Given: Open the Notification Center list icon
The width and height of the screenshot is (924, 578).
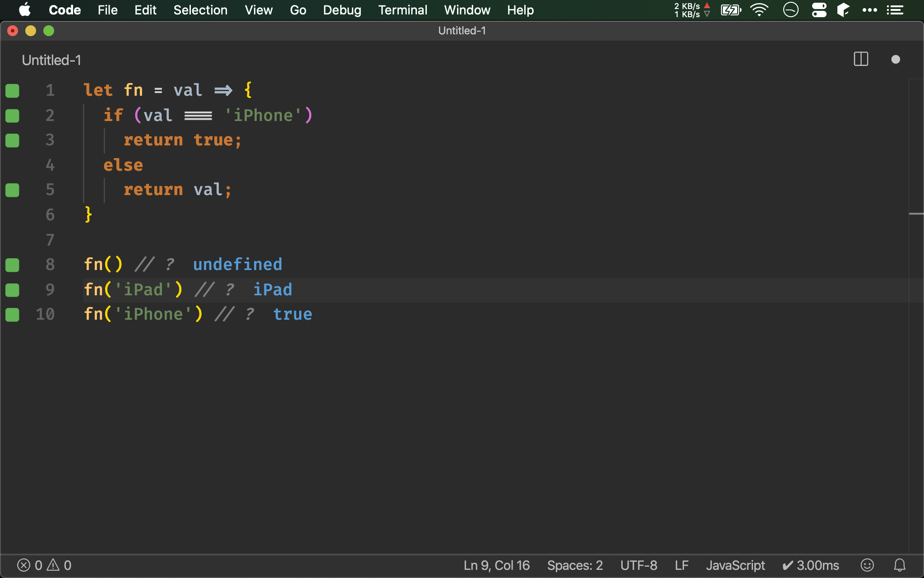Looking at the screenshot, I should click(895, 10).
